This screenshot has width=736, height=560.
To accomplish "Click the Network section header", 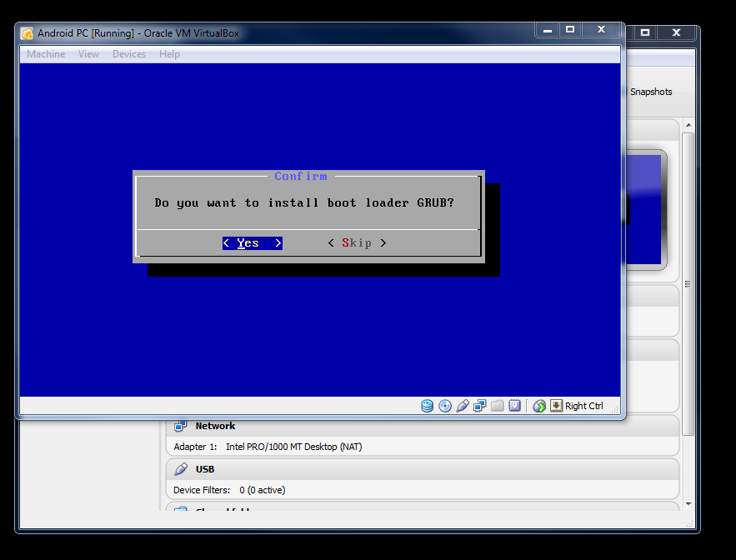I will [x=423, y=426].
